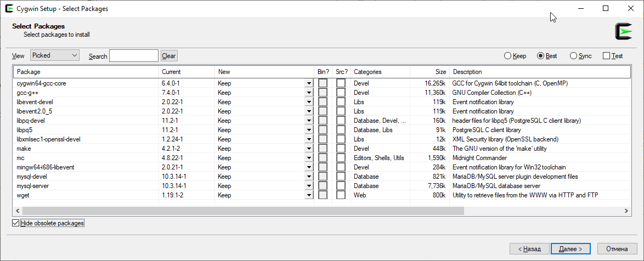Click the Clear search button
Image resolution: width=644 pixels, height=261 pixels.
tap(169, 56)
